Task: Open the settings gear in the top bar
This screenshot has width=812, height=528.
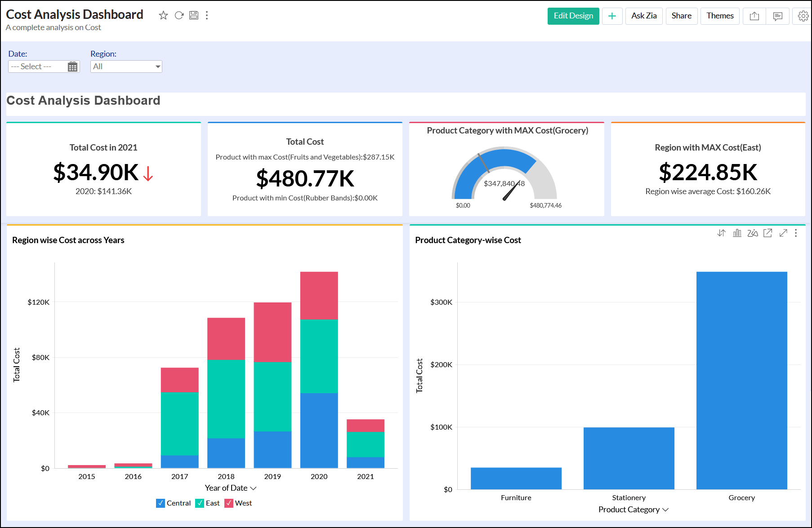Action: [x=802, y=16]
